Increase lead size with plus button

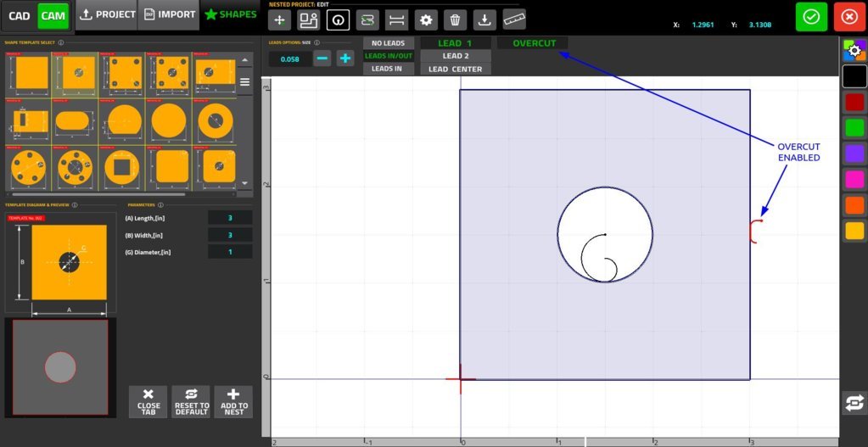coord(344,58)
